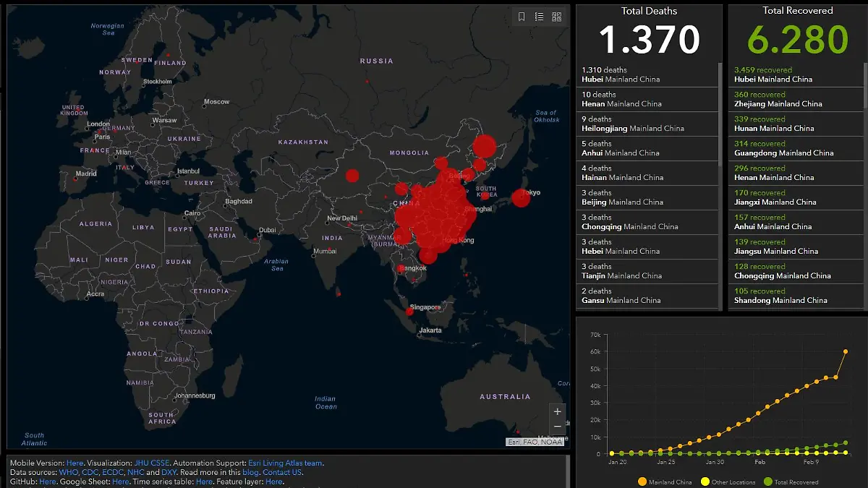Image resolution: width=868 pixels, height=488 pixels.
Task: Select the '3 deaths Hebei' row
Action: [x=648, y=247]
